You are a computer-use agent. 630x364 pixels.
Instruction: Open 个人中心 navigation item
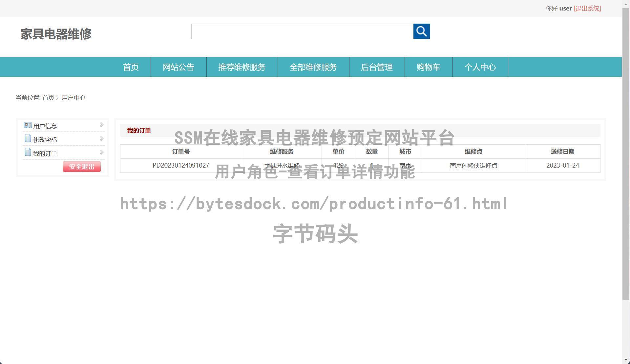point(480,67)
